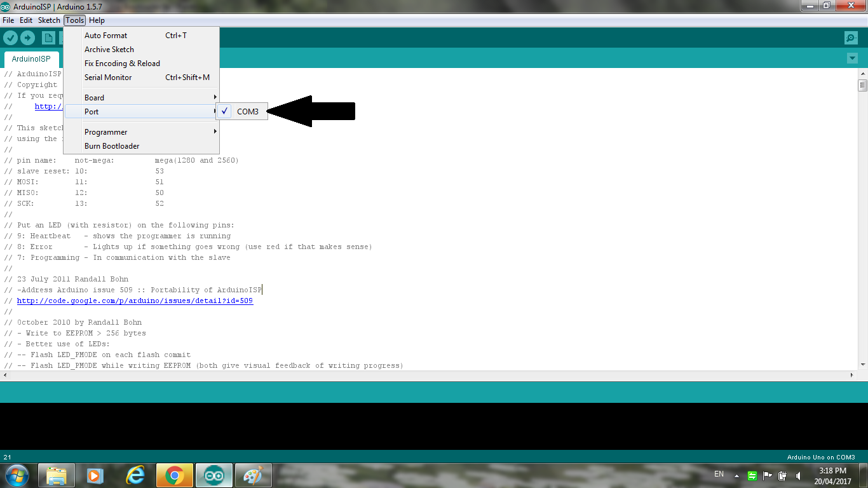Click the line number 21 in the status bar
Image resolution: width=868 pixels, height=488 pixels.
pos(7,457)
